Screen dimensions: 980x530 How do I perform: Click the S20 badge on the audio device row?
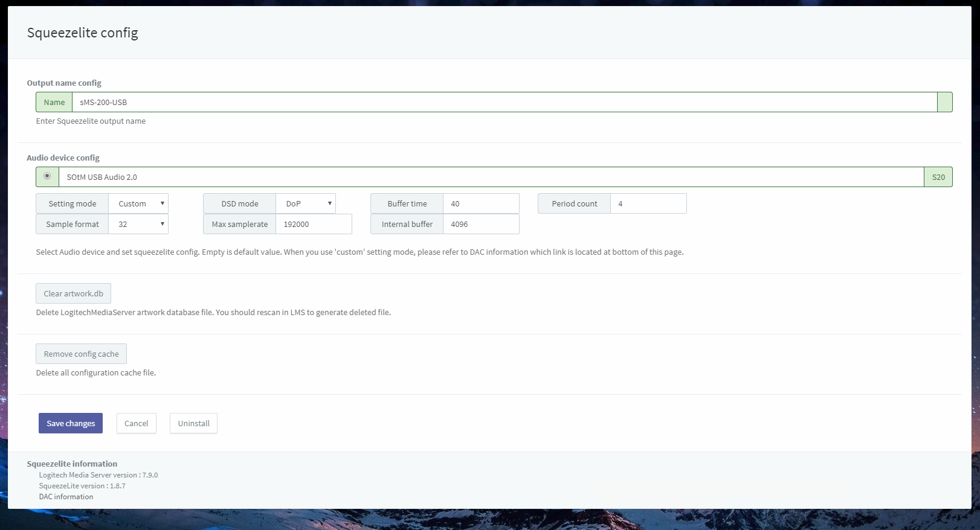pyautogui.click(x=938, y=177)
